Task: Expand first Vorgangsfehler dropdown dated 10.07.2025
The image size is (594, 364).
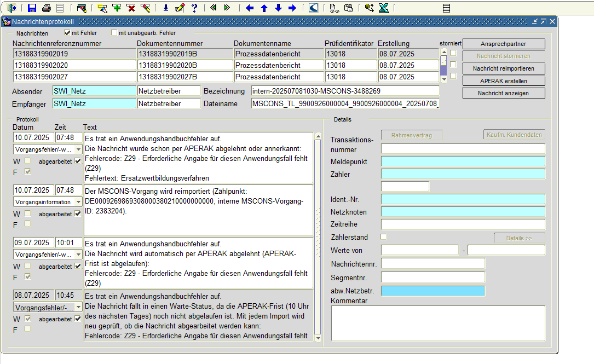Action: click(x=78, y=149)
